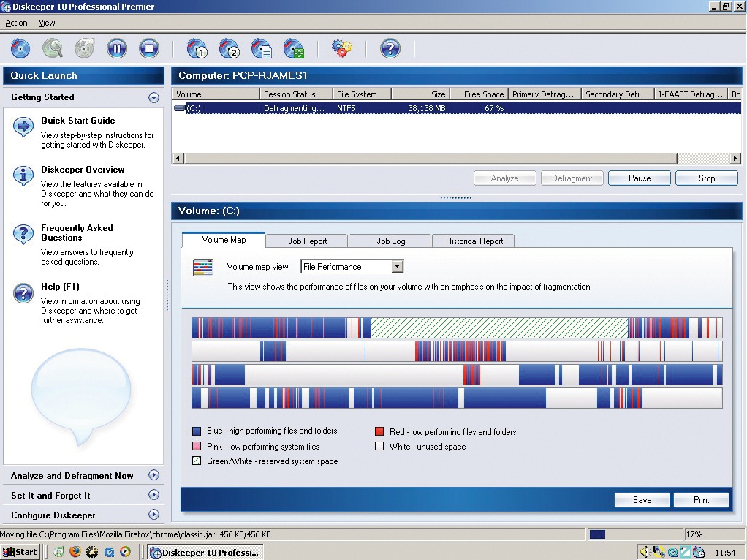The width and height of the screenshot is (747, 560).
Task: Open the View menu
Action: (48, 23)
